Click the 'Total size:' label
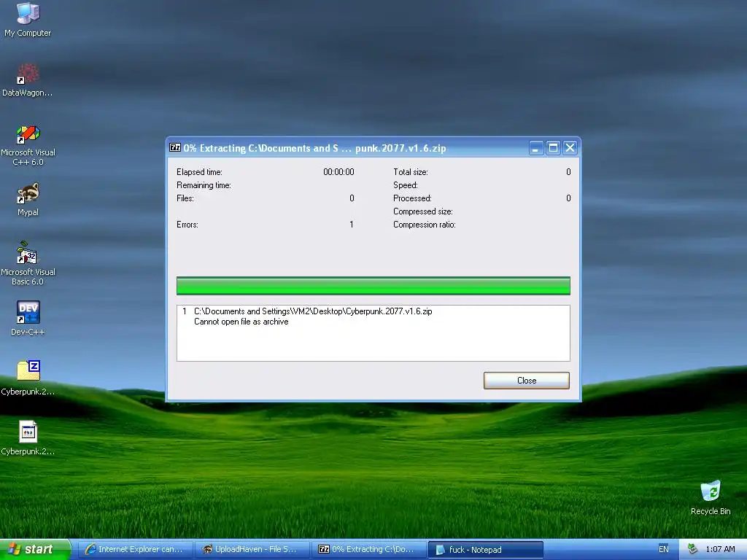The image size is (747, 560). click(410, 172)
